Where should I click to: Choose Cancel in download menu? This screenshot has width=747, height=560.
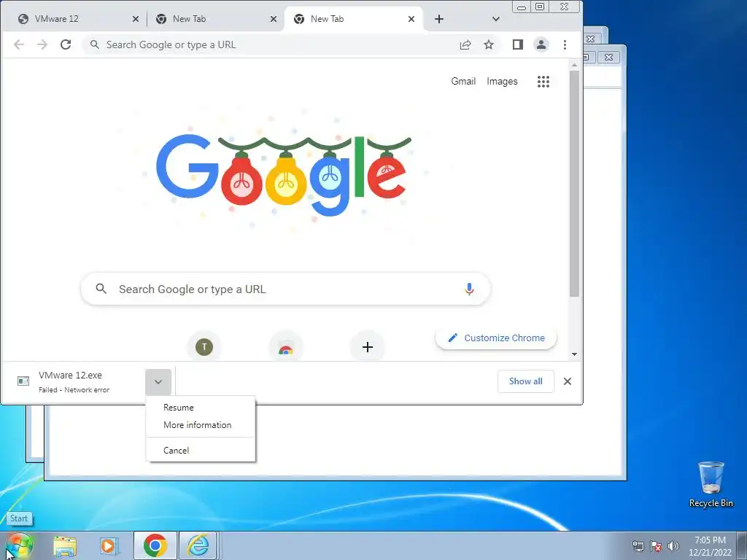click(201, 451)
